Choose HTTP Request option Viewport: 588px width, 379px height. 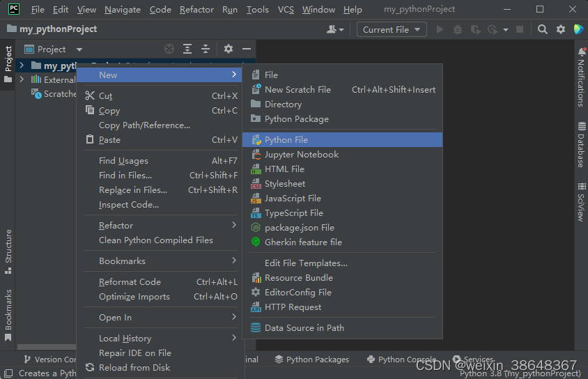342,307
